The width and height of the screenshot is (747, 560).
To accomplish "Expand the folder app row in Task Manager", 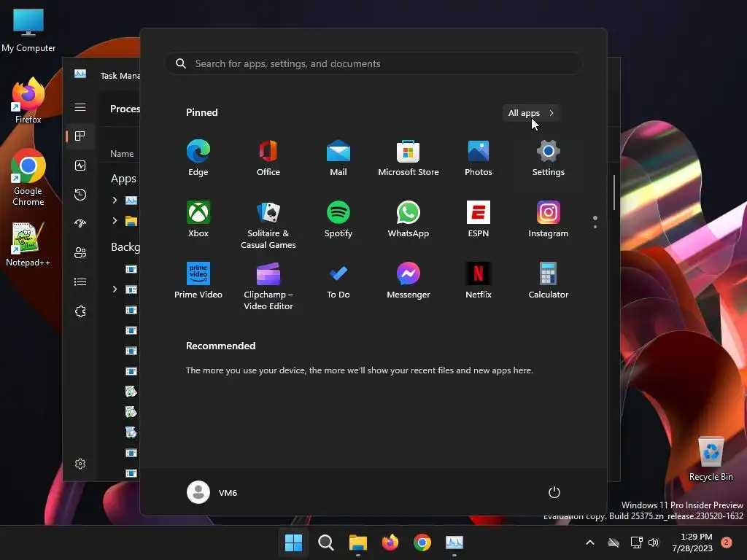I will pyautogui.click(x=115, y=220).
